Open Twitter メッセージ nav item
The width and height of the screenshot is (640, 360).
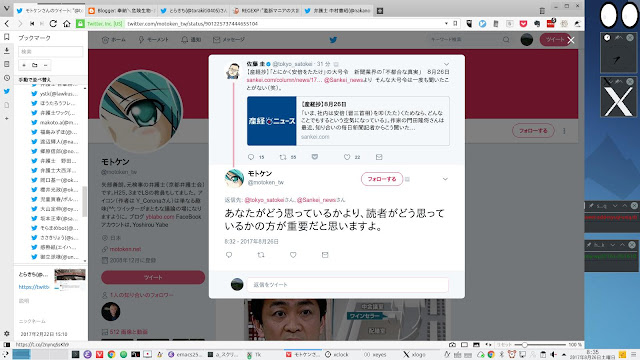pyautogui.click(x=229, y=40)
